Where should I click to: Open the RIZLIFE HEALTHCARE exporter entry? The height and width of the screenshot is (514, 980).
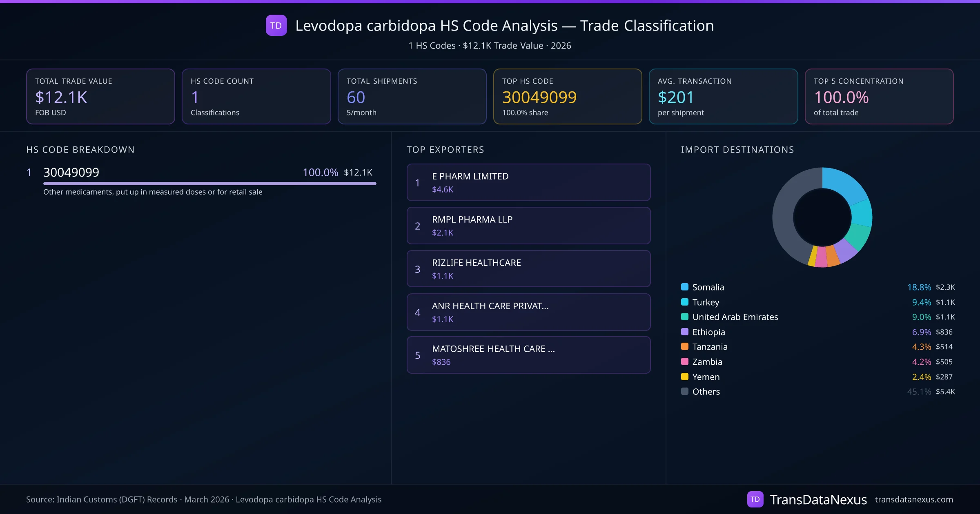(x=528, y=269)
